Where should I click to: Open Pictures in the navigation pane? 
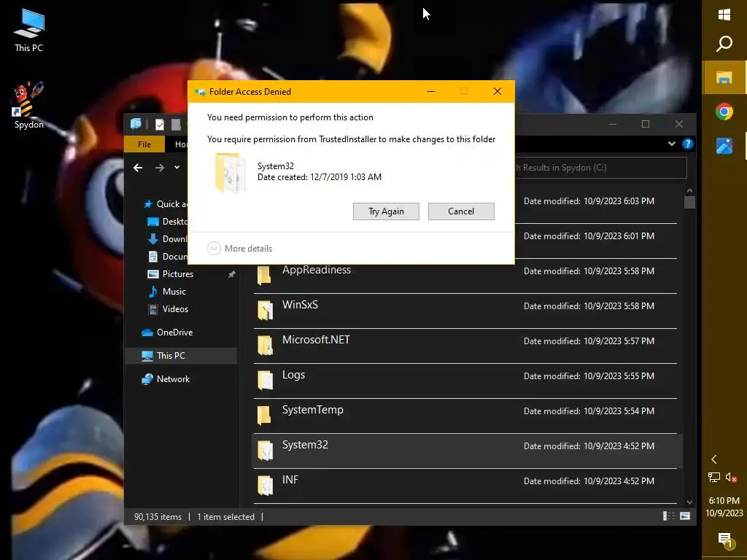(171, 274)
